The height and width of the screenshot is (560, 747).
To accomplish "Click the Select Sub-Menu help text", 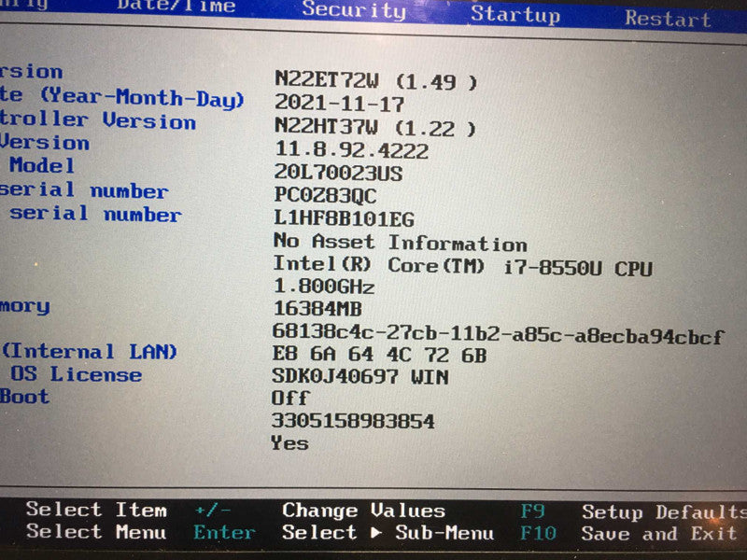I will pyautogui.click(x=388, y=532).
